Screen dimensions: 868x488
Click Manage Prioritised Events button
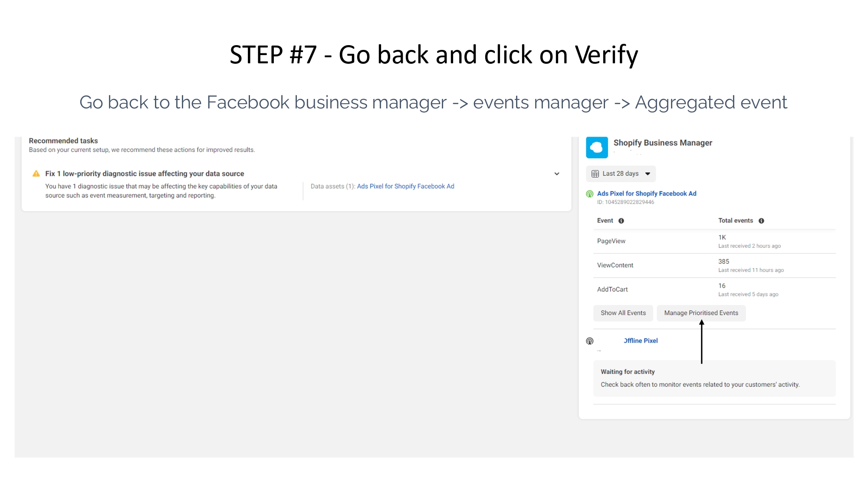click(701, 313)
